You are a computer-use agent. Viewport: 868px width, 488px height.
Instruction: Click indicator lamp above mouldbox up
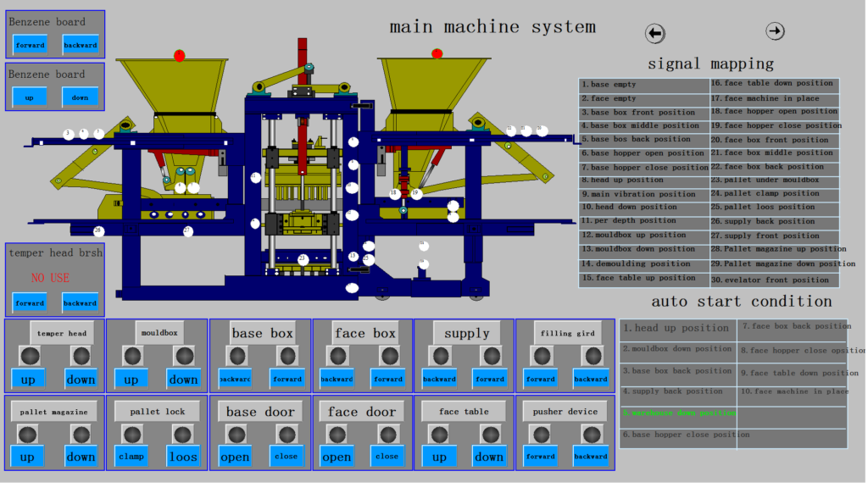133,357
